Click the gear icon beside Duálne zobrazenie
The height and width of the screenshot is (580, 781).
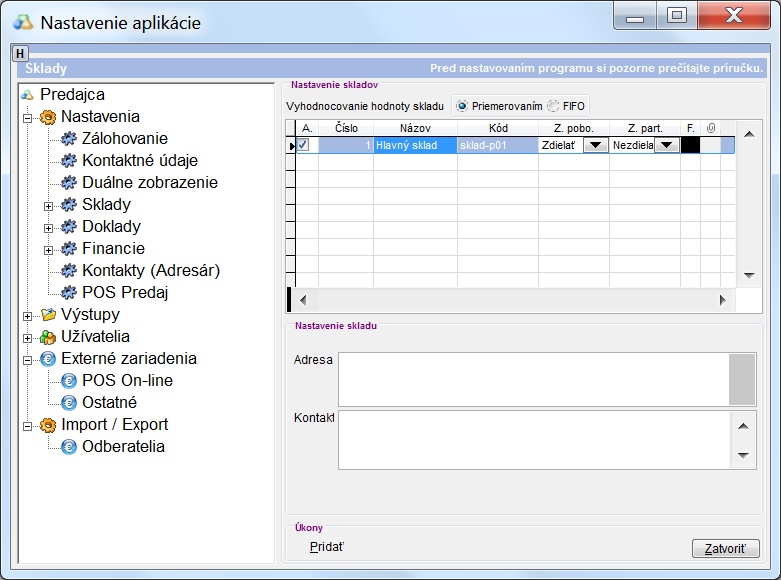point(68,183)
